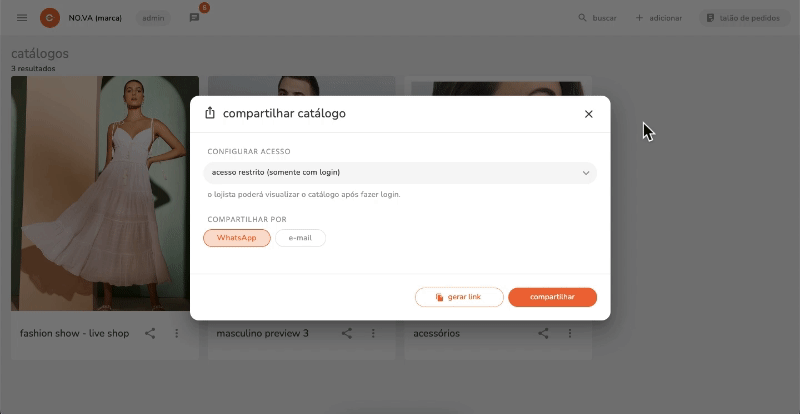The width and height of the screenshot is (800, 414).
Task: Click the dropdown chevron arrow
Action: click(586, 173)
